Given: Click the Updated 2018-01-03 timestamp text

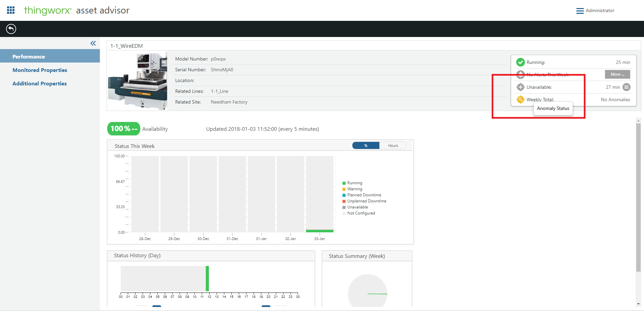Looking at the screenshot, I should (262, 129).
